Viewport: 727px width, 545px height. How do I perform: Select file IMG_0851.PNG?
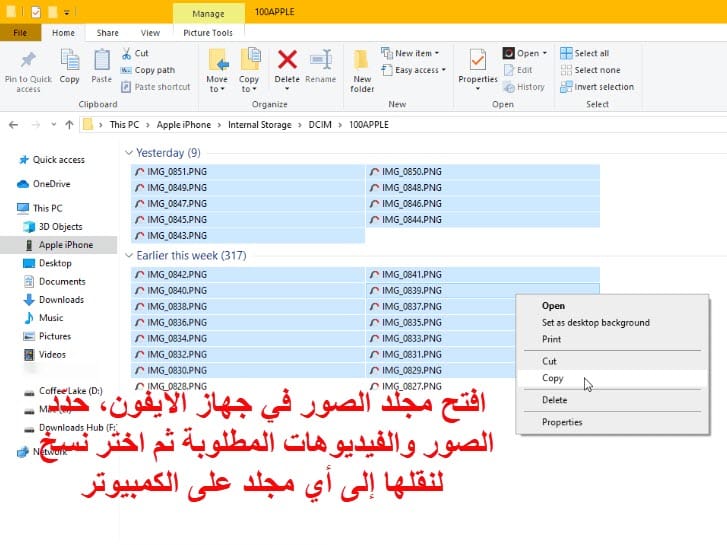248,172
